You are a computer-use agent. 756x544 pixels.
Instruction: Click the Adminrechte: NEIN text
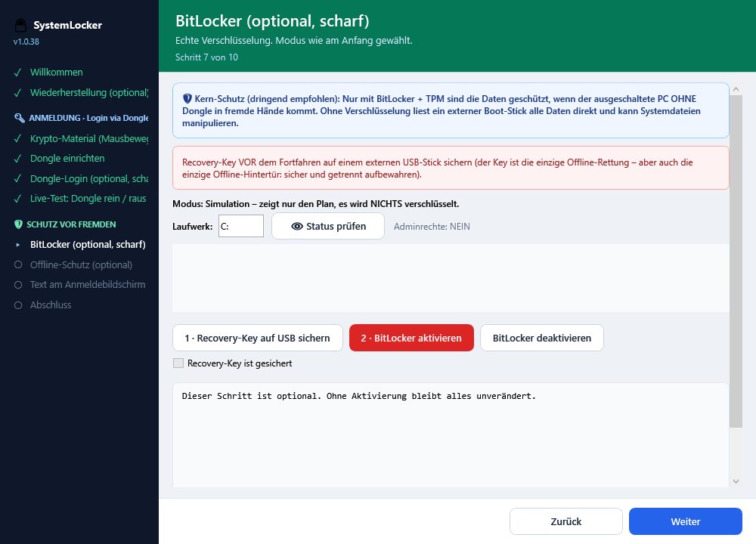(432, 227)
